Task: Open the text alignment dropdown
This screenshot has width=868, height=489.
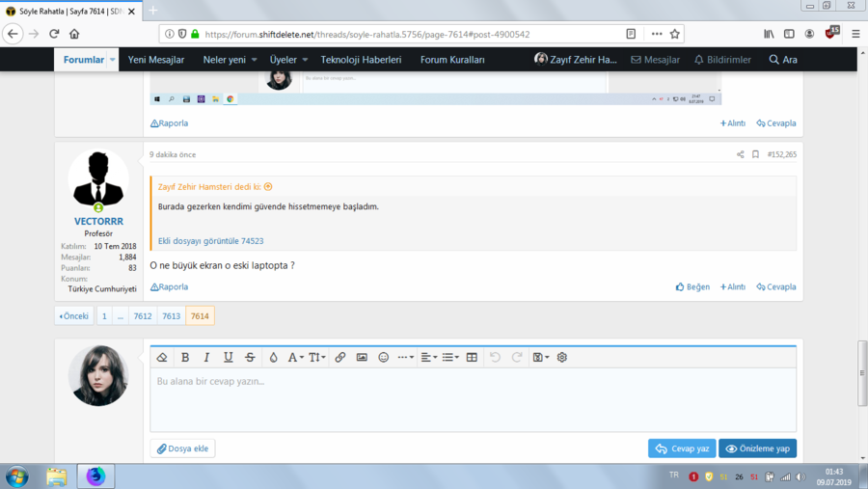Action: pos(429,357)
